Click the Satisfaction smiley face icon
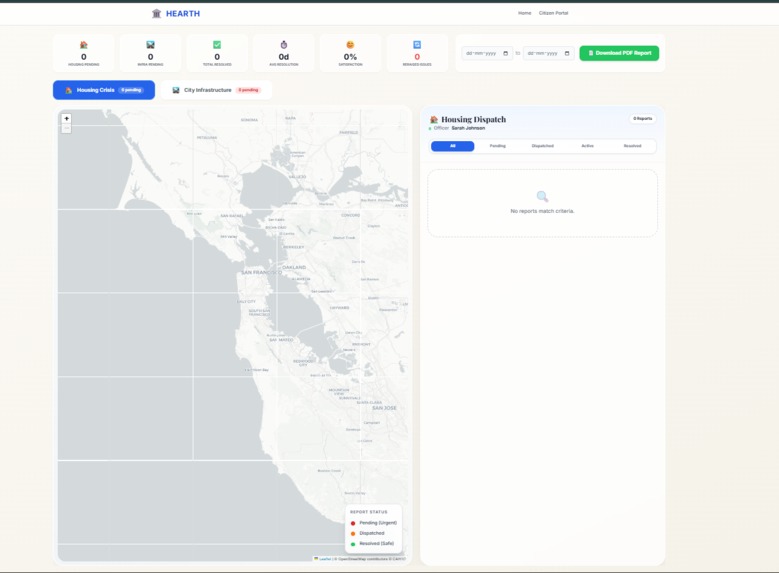 click(350, 45)
